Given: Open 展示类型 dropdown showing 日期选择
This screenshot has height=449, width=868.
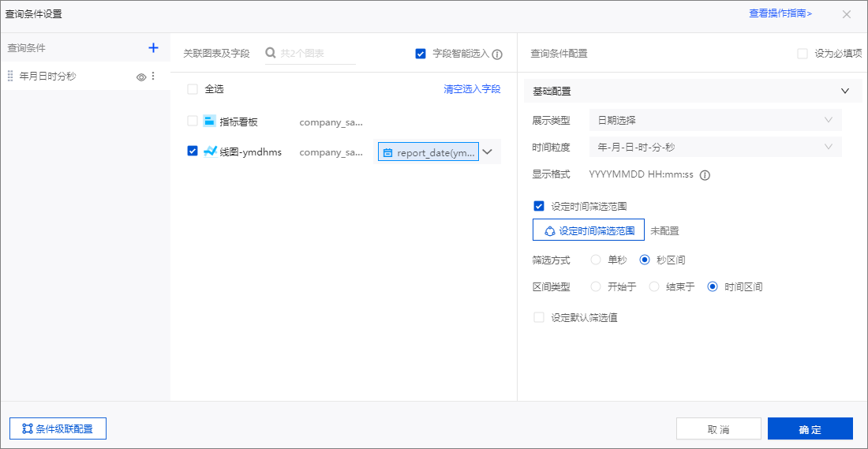Looking at the screenshot, I should click(716, 120).
